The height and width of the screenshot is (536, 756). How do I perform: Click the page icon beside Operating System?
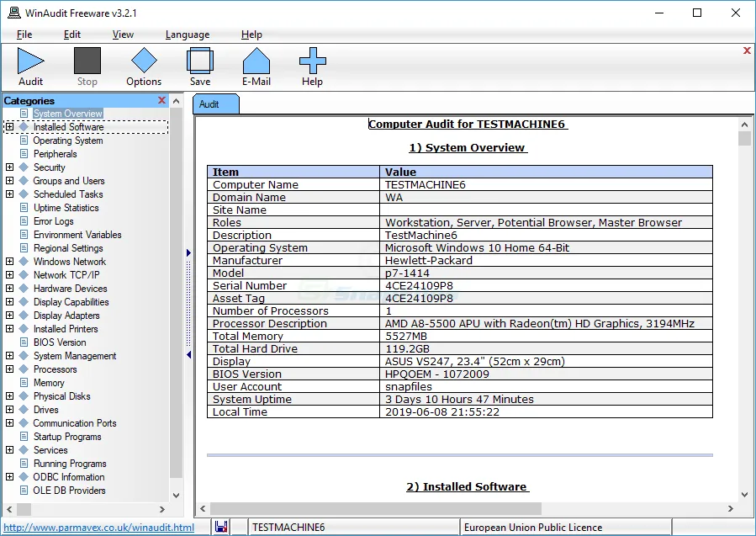24,141
